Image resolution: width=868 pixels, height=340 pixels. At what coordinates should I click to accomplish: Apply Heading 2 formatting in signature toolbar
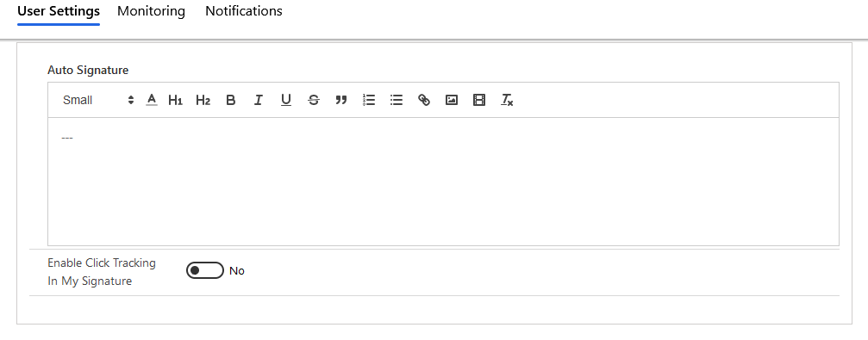coord(203,100)
